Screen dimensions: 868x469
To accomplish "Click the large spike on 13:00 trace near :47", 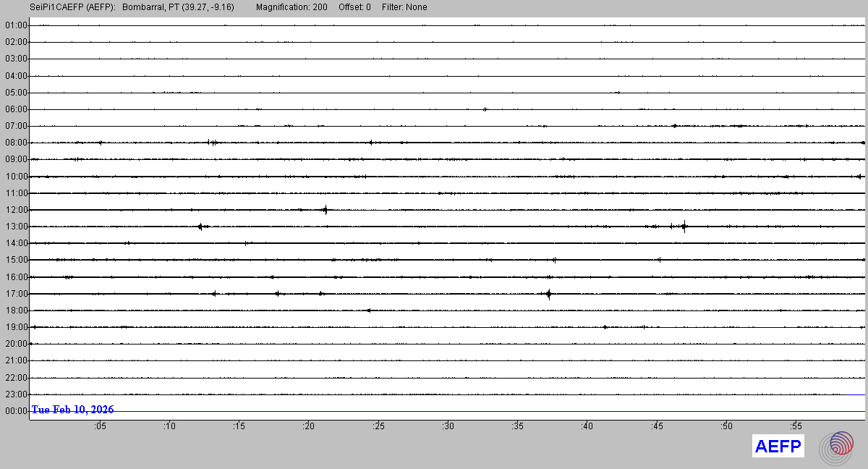I will [684, 227].
